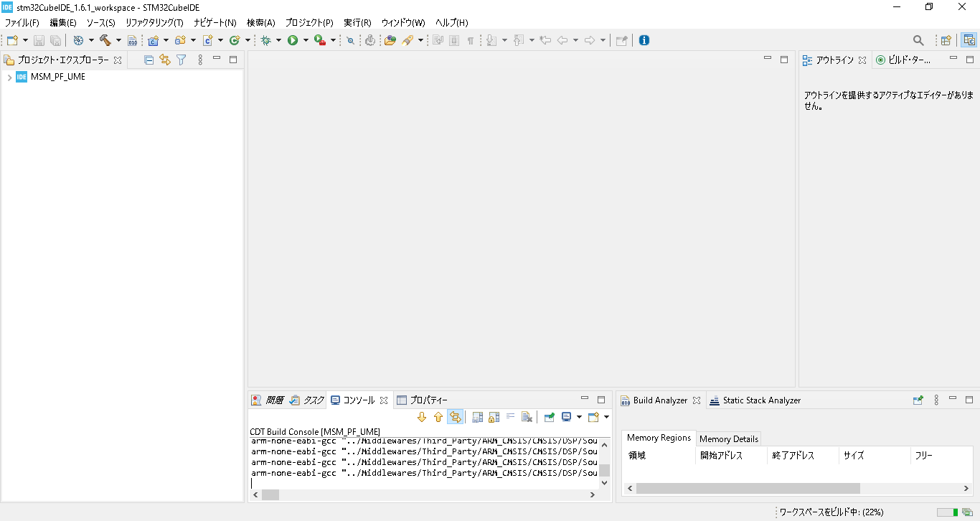
Task: Click the build configuration globe icon
Action: pos(78,40)
